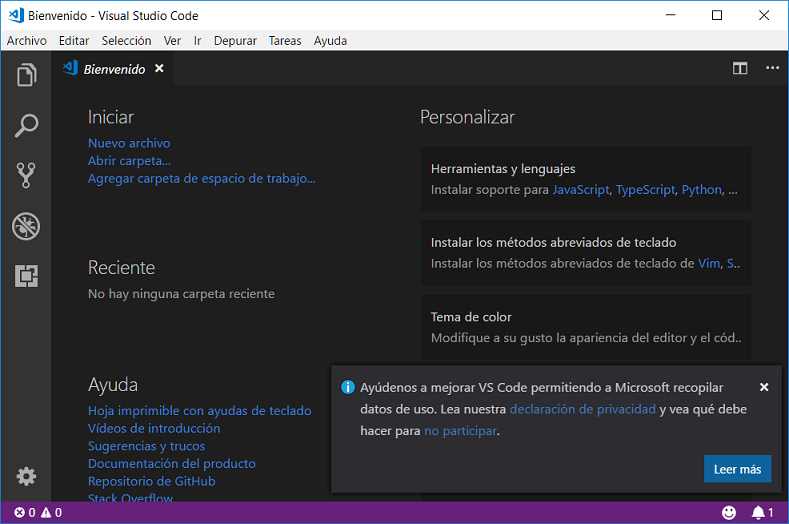The width and height of the screenshot is (789, 524).
Task: Open the Explorer view in activity bar
Action: [26, 75]
